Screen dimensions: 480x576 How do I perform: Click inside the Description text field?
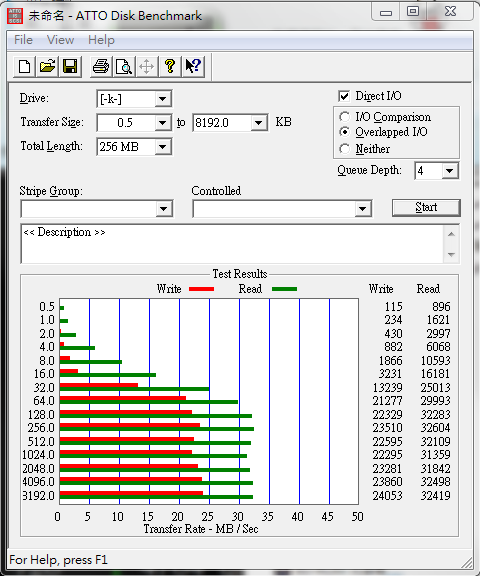[232, 244]
